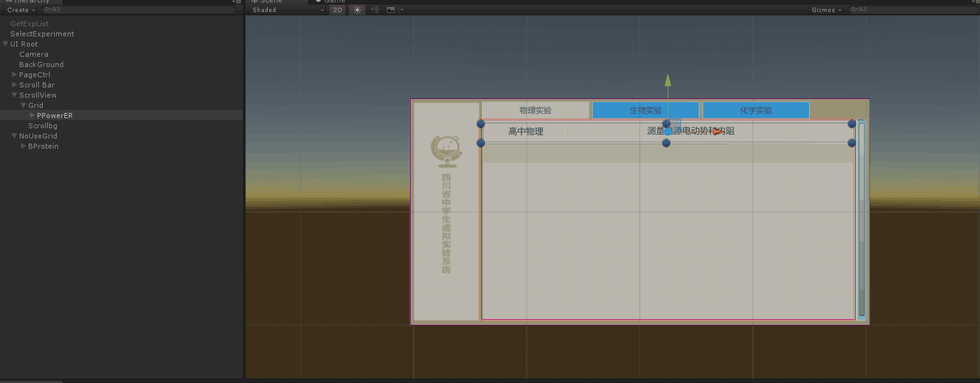Viewport: 980px width, 383px height.
Task: Open the Shaded draw mode dropdown
Action: [x=288, y=10]
